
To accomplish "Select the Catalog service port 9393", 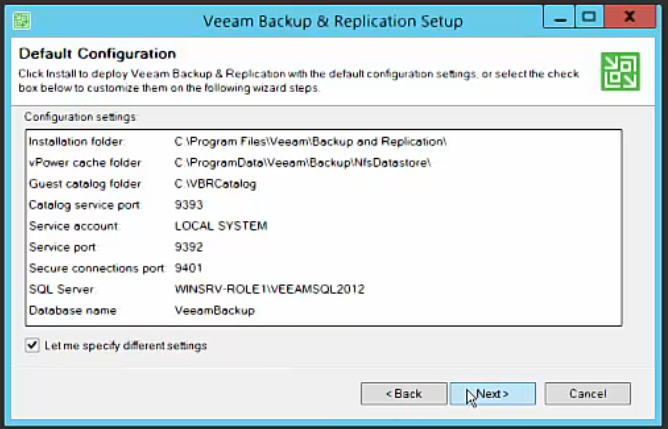I will pos(189,205).
